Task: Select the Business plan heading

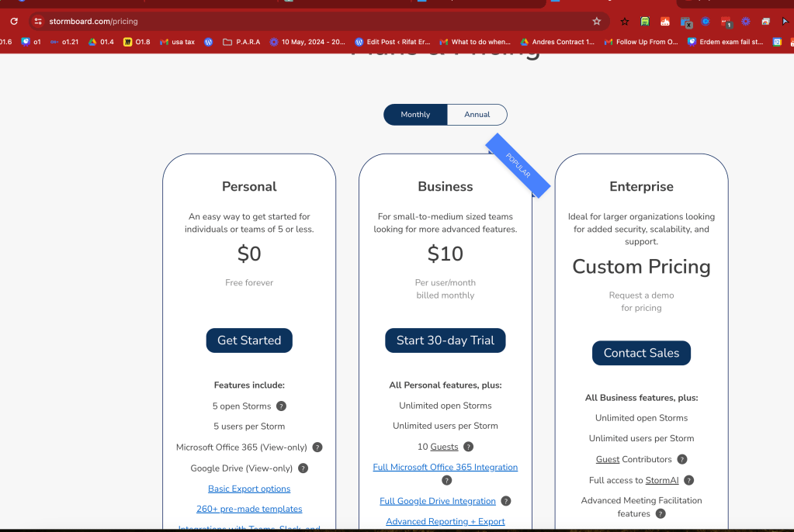Action: [x=445, y=186]
